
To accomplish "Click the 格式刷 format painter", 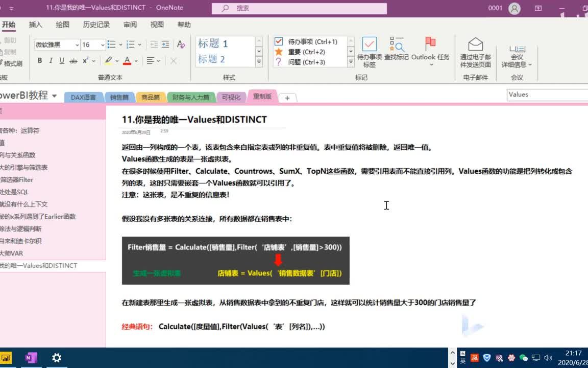I will pos(13,63).
